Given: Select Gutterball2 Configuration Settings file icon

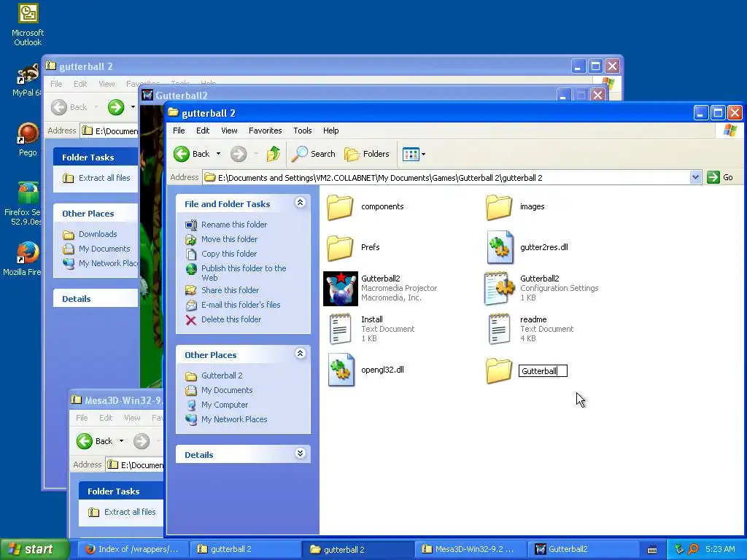Looking at the screenshot, I should [x=499, y=289].
